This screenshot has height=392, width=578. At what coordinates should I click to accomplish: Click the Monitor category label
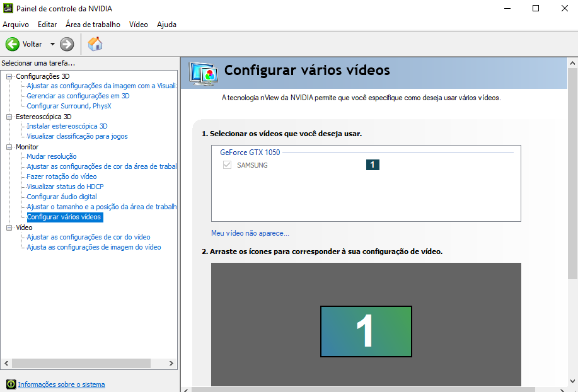click(27, 147)
